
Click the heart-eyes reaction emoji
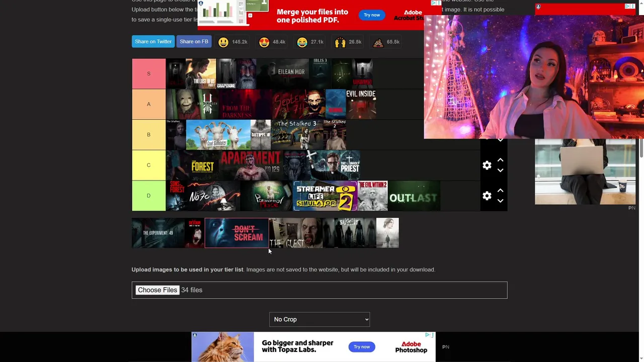click(264, 42)
